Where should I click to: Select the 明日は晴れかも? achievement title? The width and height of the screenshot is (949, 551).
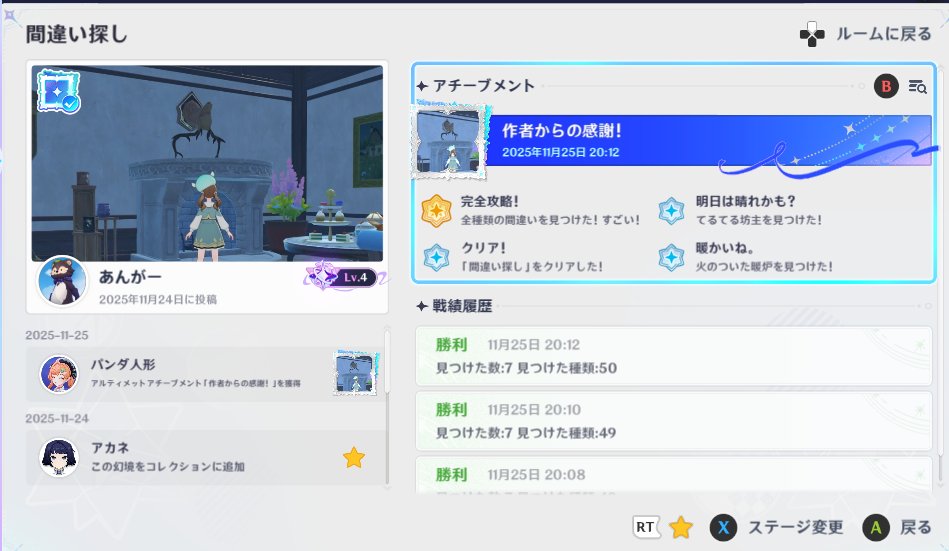click(745, 201)
